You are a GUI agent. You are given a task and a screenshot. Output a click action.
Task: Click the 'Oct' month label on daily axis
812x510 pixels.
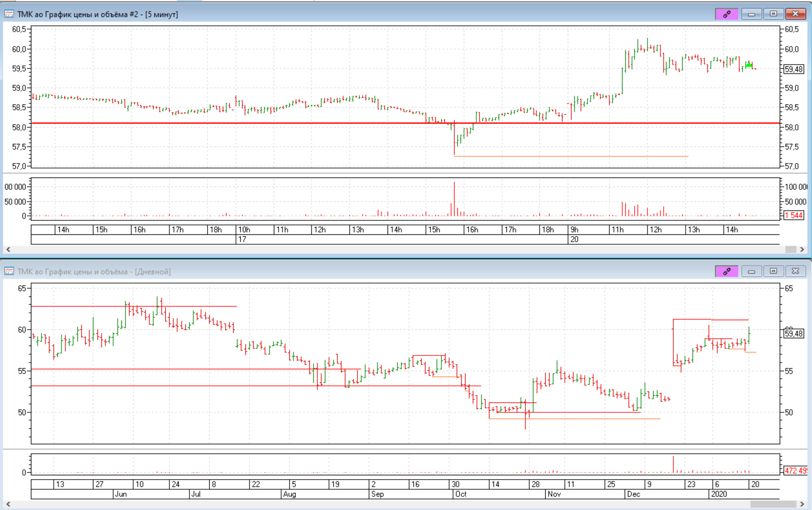click(461, 494)
